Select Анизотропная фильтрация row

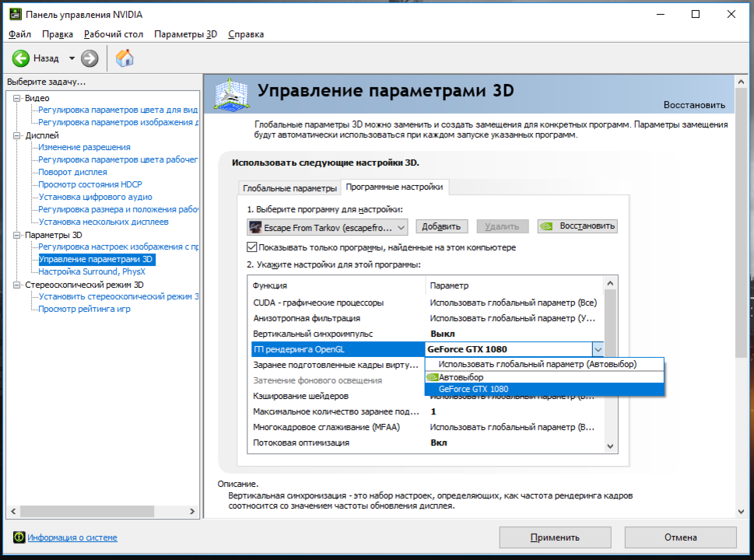[426, 318]
